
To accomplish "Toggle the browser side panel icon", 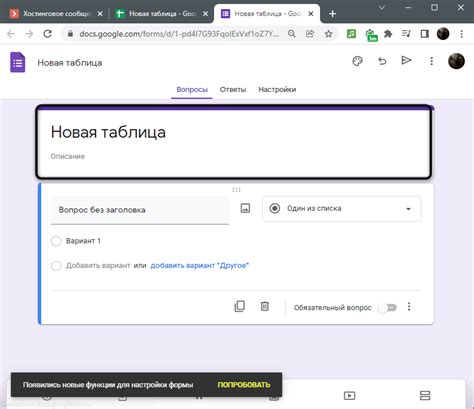I will pos(424,34).
